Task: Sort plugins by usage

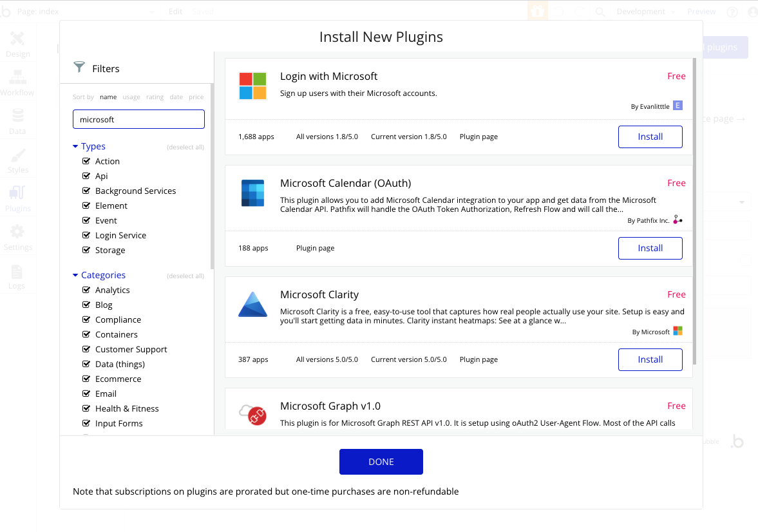Action: pos(131,97)
